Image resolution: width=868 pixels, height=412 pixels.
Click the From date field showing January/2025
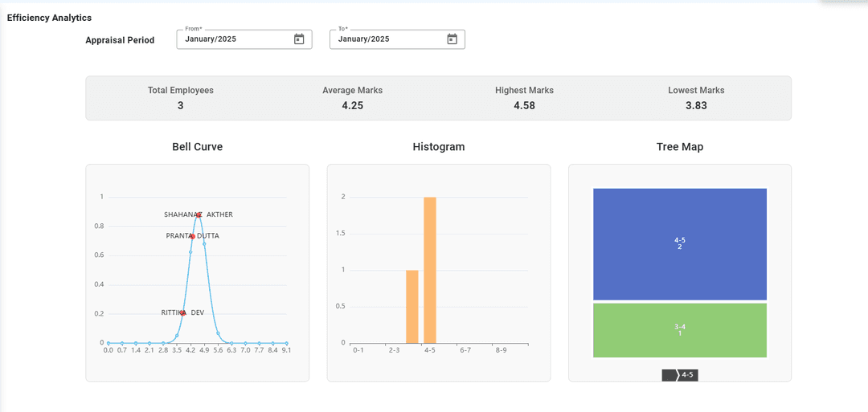pos(233,39)
